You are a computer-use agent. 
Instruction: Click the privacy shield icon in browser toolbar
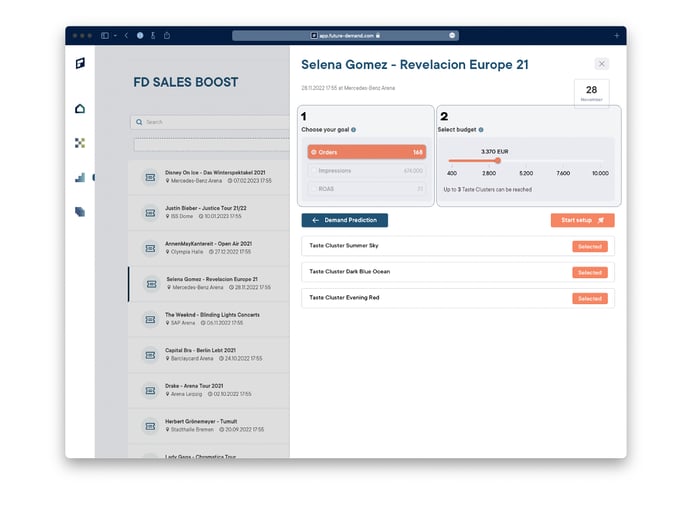click(x=140, y=36)
